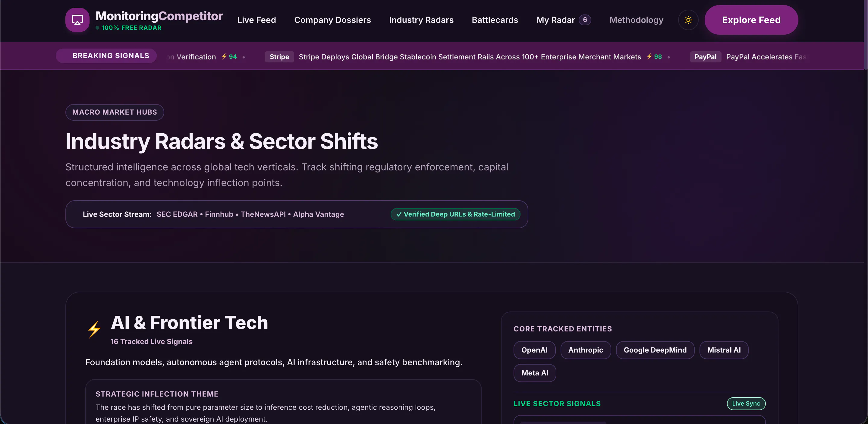
Task: Open the Stripe stablecoin settlement headline
Action: pyautogui.click(x=470, y=57)
